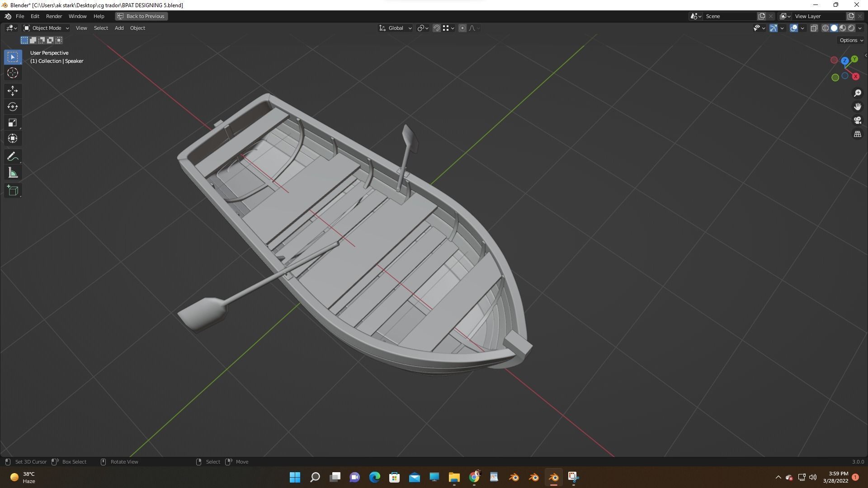Open the viewport Select menu
The height and width of the screenshot is (488, 868).
click(x=101, y=28)
